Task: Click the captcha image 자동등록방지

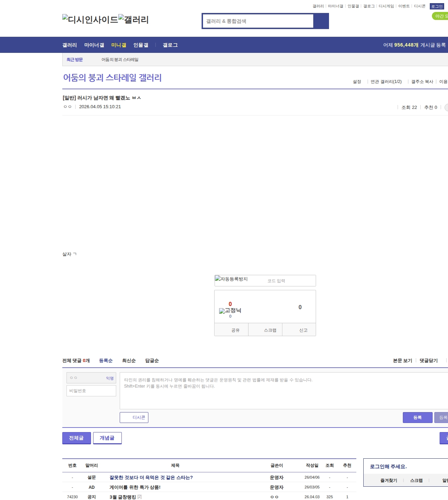Action: tap(231, 279)
